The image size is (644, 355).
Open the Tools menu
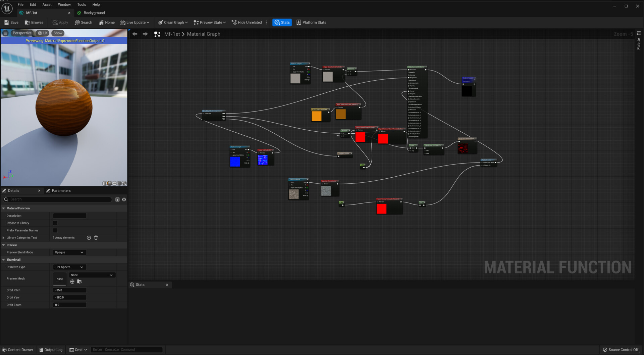point(82,4)
